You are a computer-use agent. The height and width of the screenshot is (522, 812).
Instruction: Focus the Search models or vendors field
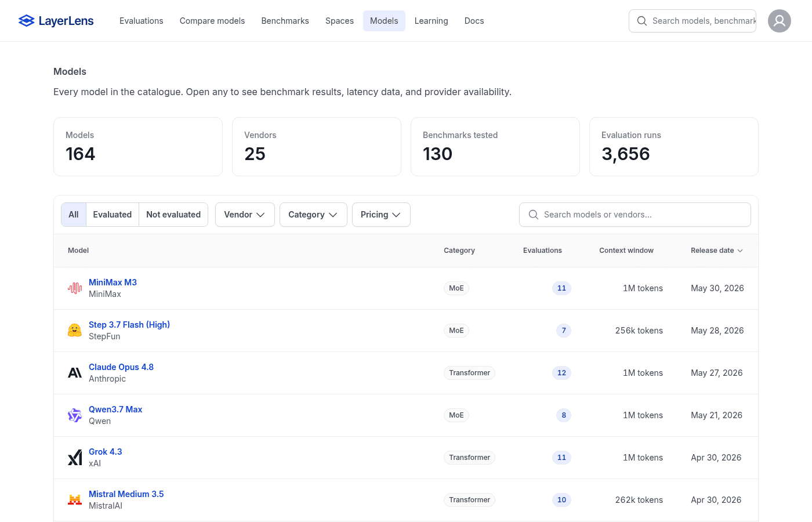pyautogui.click(x=635, y=215)
